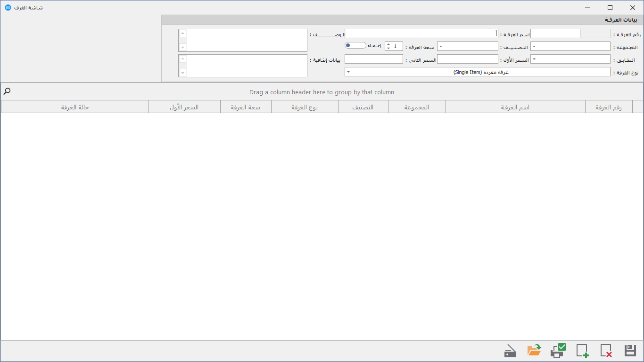Click the save floppy disk icon
644x362 pixels.
[x=630, y=351]
